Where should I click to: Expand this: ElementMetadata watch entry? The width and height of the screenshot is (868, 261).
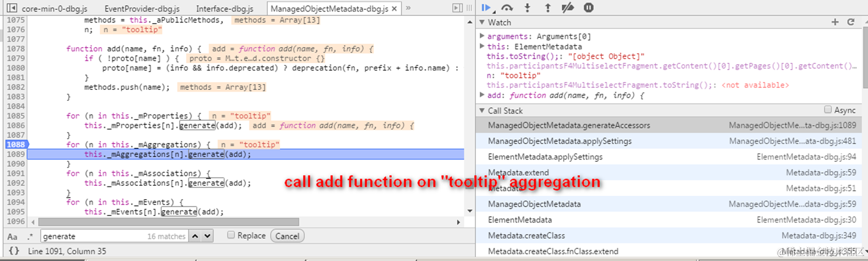click(x=482, y=46)
